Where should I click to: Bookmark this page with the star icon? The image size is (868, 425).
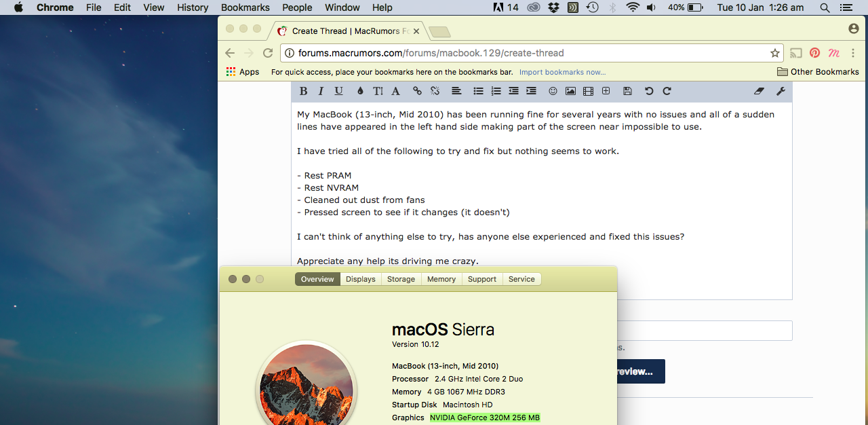point(774,53)
